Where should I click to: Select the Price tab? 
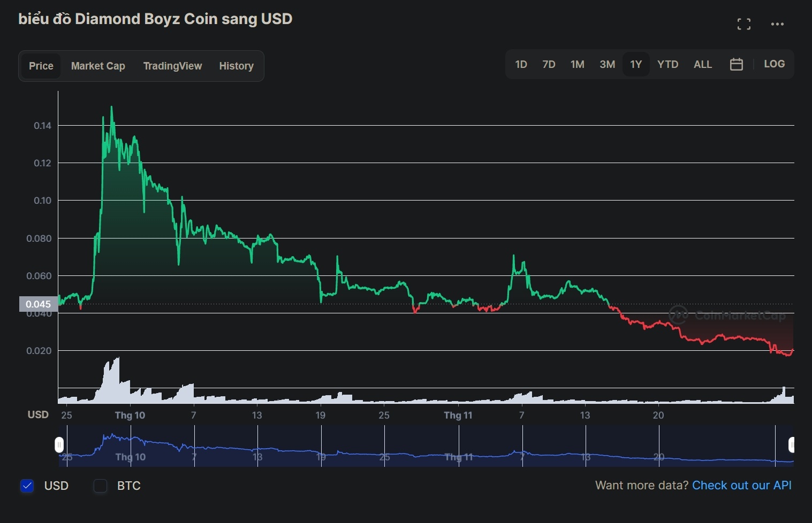(41, 66)
